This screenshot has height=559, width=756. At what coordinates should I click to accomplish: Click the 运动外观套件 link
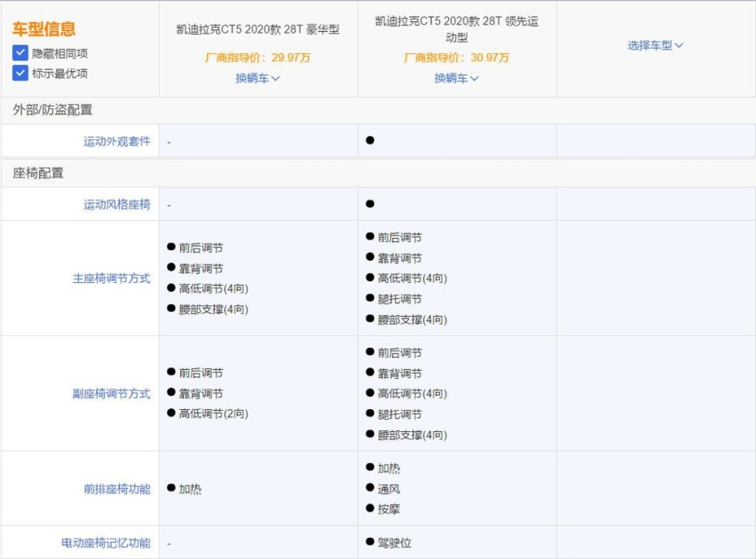tap(116, 141)
